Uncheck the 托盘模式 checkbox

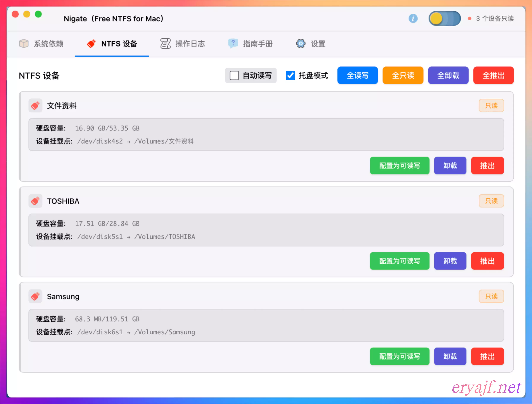coord(290,75)
